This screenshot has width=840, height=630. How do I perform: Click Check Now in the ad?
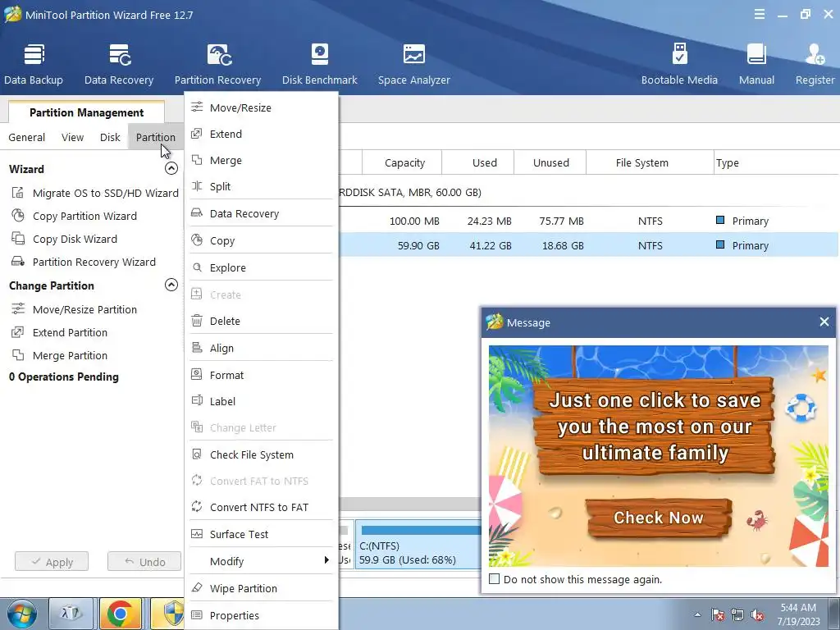click(659, 518)
